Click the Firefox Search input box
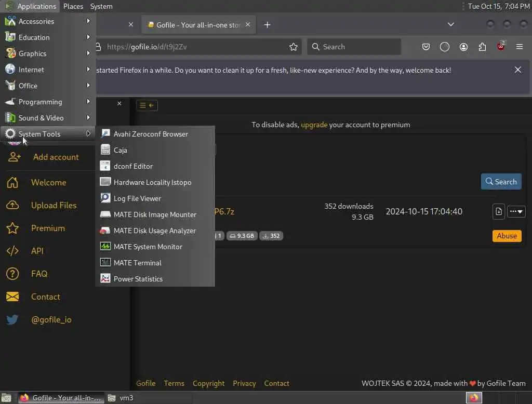 pyautogui.click(x=354, y=47)
